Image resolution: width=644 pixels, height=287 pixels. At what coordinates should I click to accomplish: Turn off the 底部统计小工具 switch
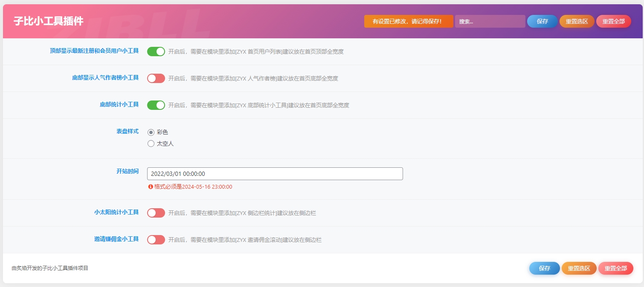[x=156, y=105]
